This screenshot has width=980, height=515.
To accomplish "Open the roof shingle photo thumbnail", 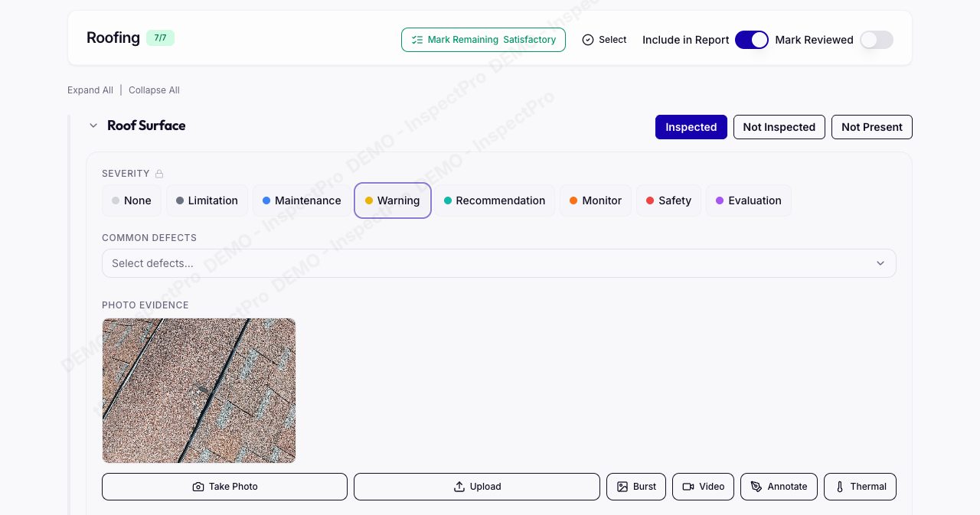I will [199, 390].
